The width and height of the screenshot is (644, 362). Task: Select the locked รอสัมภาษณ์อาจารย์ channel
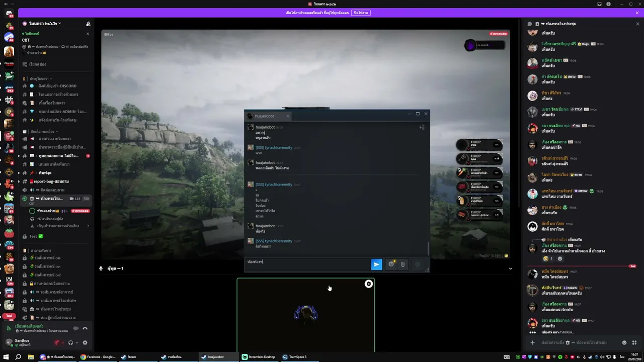coord(56,292)
